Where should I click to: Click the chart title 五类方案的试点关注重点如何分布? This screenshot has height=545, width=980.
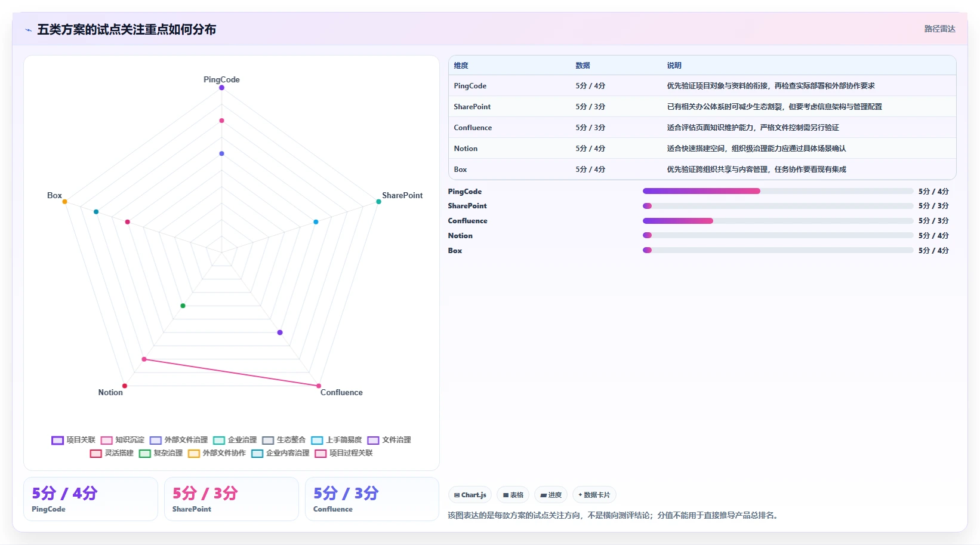point(127,29)
